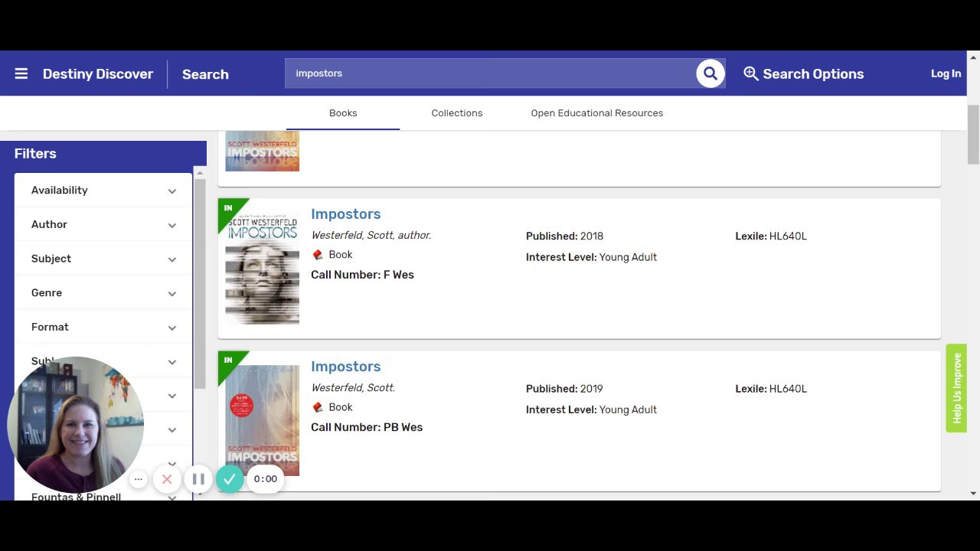Click the Help Us Improve feedback tab
This screenshot has height=551, width=980.
(x=956, y=388)
